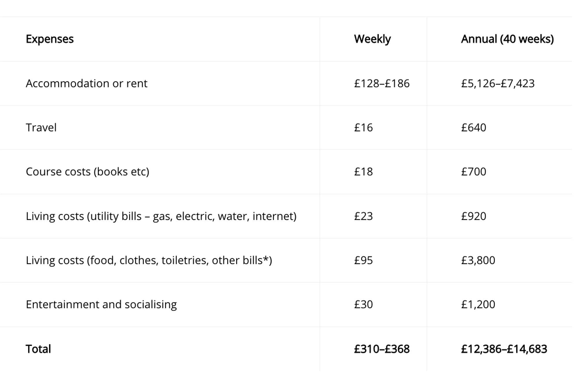588x384 pixels.
Task: Click the £640 annual travel value
Action: tap(474, 128)
